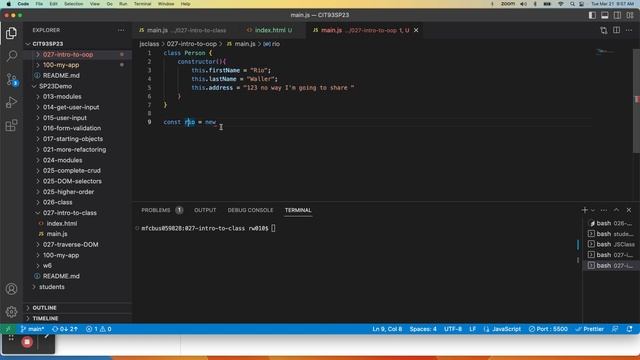640x360 pixels.
Task: Show errors and warnings from status bar
Action: coord(98,329)
